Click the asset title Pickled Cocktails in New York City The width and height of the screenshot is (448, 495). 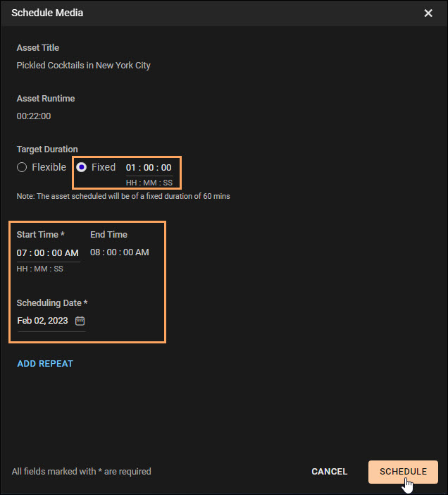pos(84,66)
